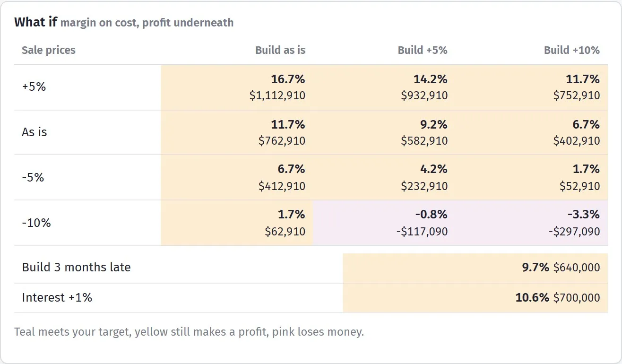622x364 pixels.
Task: Select the pink -0.8% loss cell
Action: tap(384, 223)
